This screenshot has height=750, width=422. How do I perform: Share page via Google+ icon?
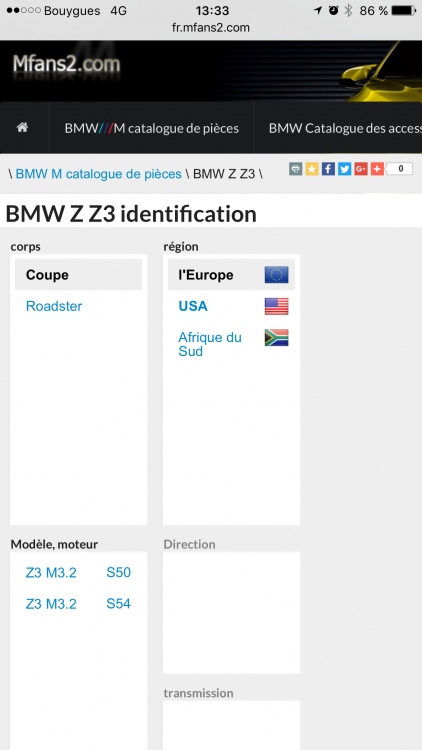click(361, 169)
